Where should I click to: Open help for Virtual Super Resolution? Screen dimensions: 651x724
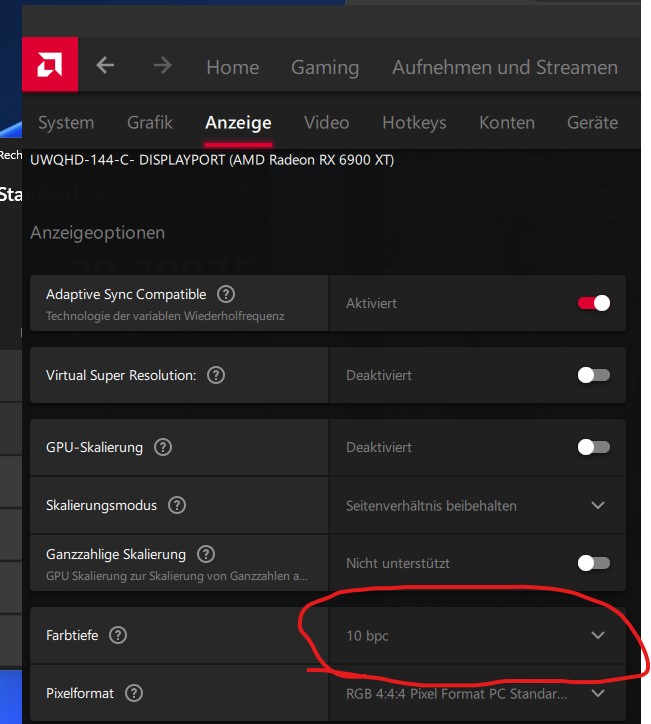pyautogui.click(x=216, y=375)
